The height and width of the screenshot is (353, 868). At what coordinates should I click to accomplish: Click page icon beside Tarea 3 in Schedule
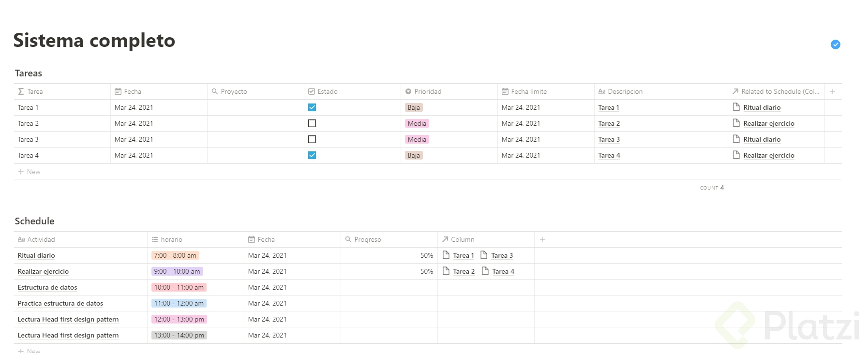[484, 255]
